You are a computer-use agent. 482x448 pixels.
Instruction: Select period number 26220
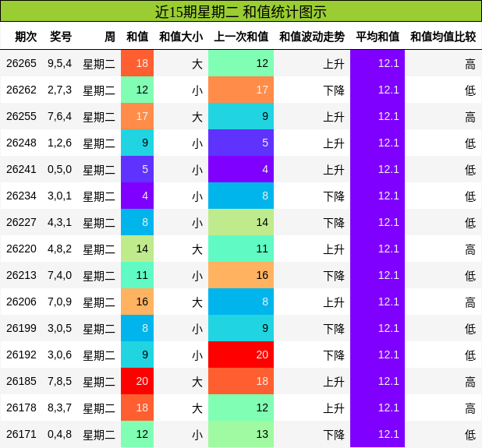[x=21, y=249]
